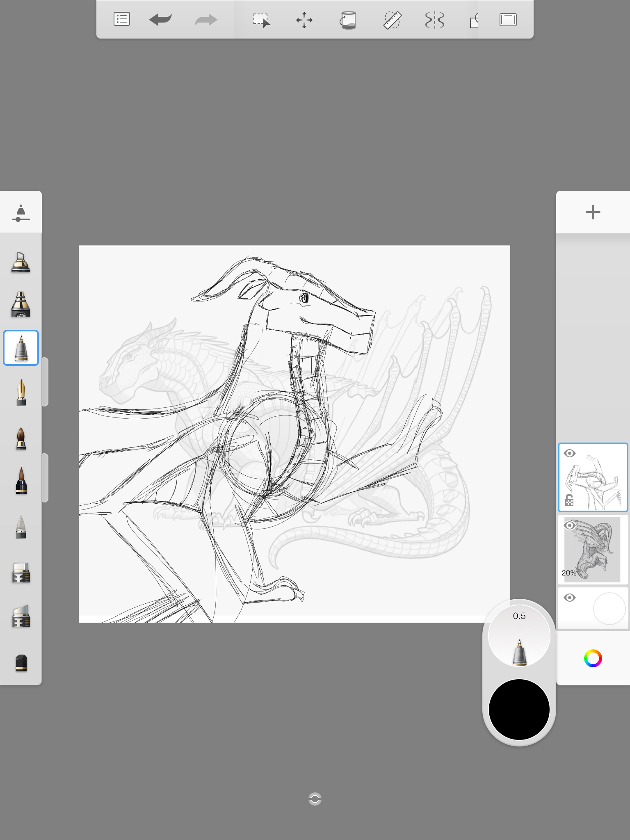Select the fountain ink pen brush

coord(21,393)
